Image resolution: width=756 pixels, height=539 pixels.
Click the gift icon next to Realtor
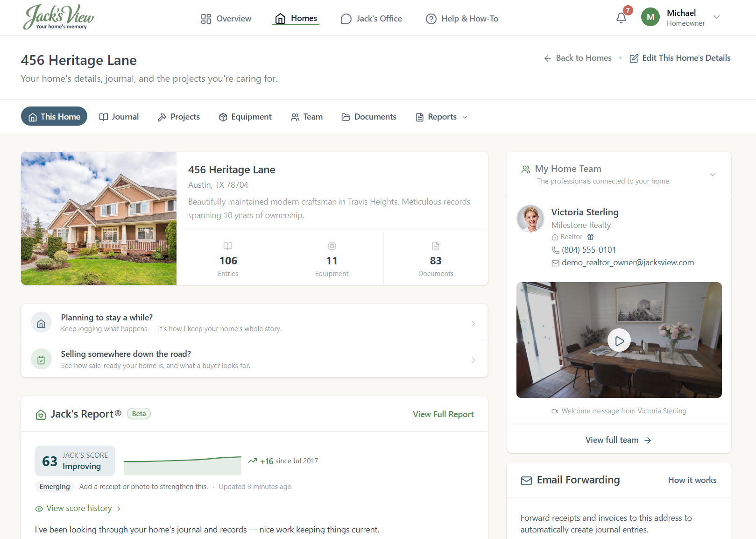(590, 237)
